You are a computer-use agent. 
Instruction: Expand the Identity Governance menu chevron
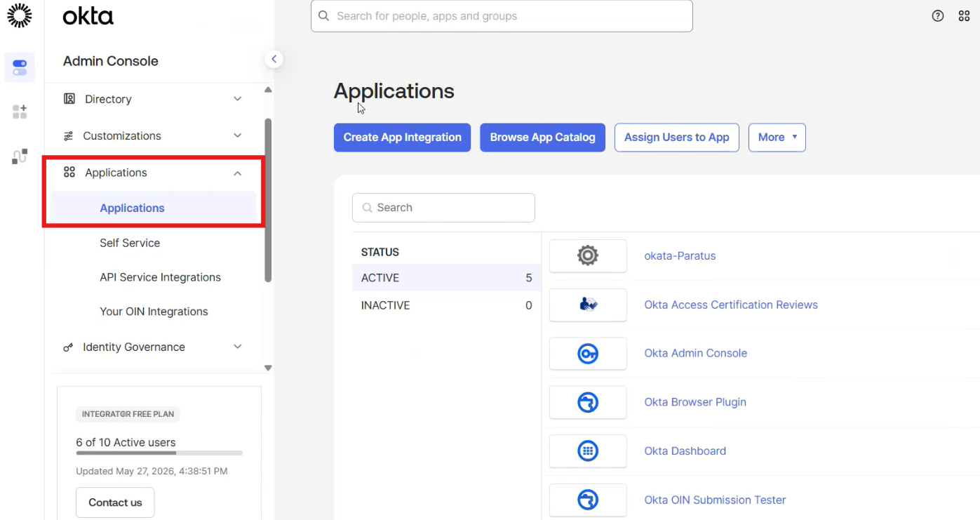[x=238, y=347]
